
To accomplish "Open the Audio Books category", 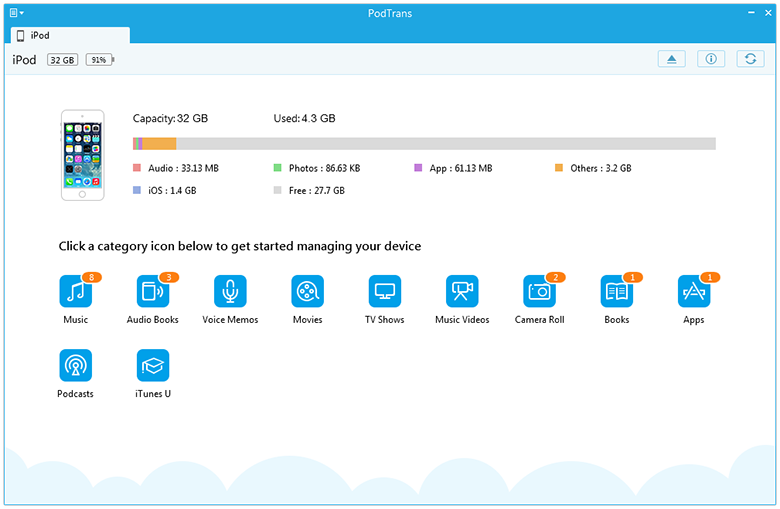I will click(153, 291).
